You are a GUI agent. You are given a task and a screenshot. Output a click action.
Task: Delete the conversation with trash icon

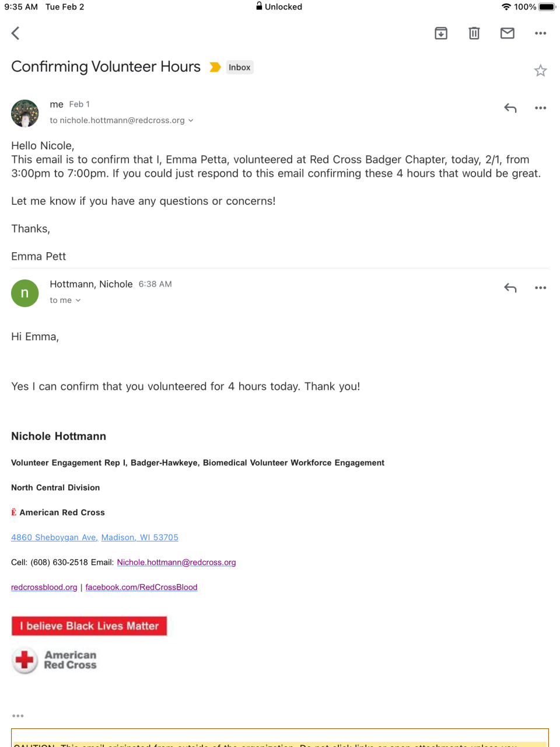[x=474, y=33]
